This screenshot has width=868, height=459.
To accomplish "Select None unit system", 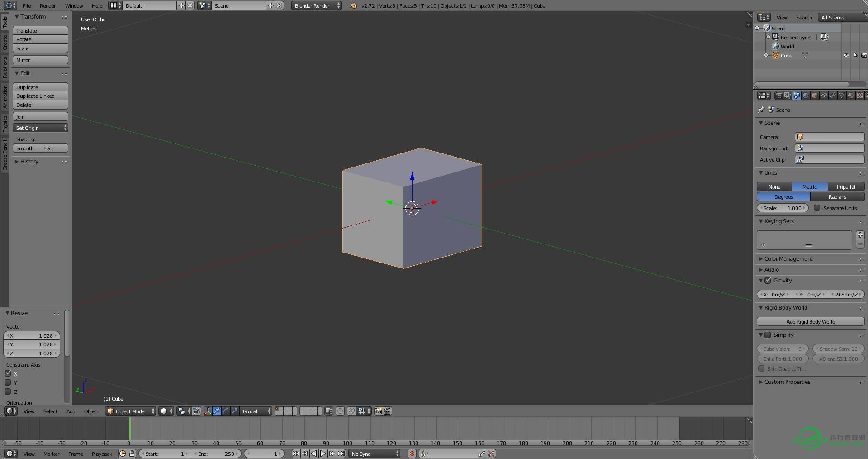I will click(x=774, y=186).
